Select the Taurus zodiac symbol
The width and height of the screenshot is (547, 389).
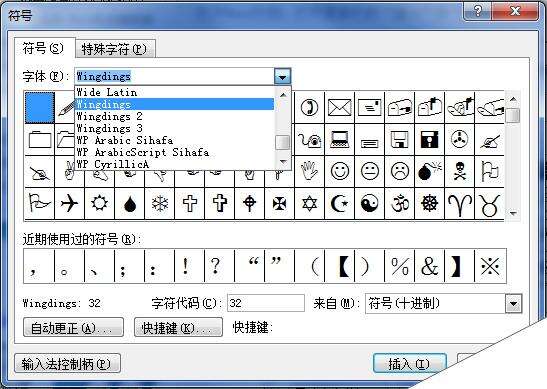489,203
